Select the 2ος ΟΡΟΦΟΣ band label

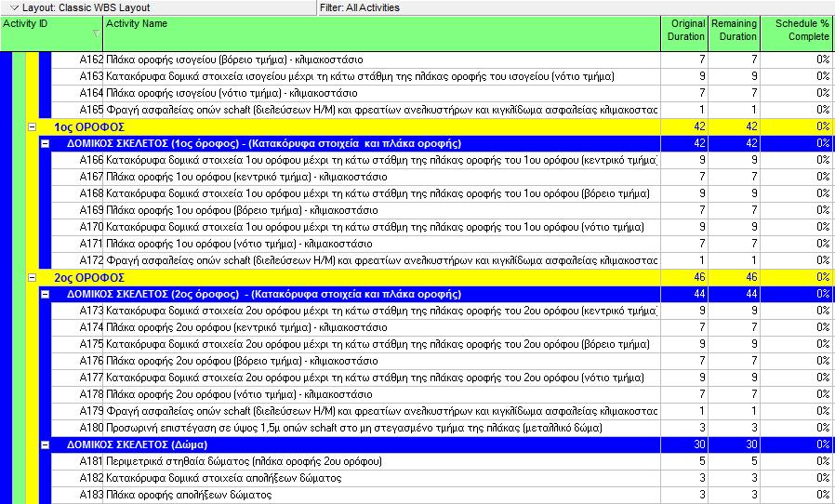click(89, 278)
